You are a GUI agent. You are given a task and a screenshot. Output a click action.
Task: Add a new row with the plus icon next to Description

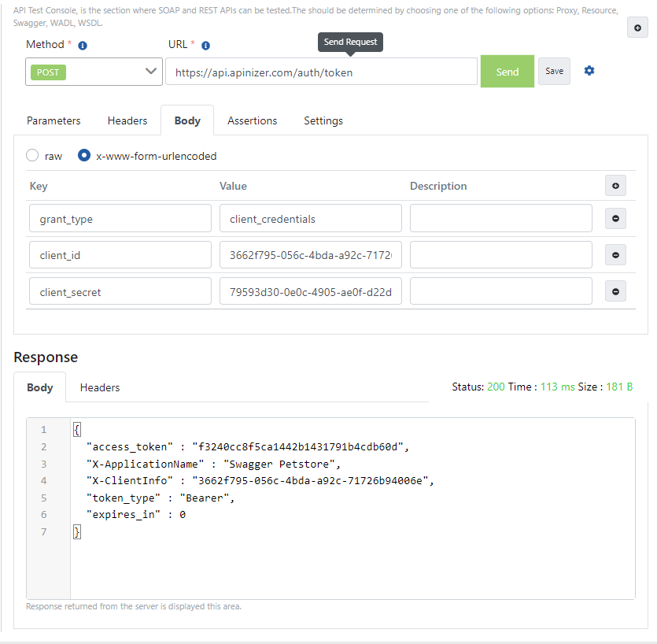615,186
